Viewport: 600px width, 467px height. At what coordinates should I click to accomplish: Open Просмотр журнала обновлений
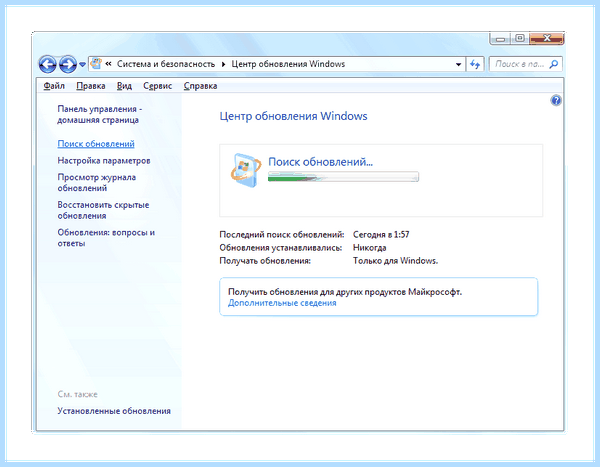[x=97, y=183]
